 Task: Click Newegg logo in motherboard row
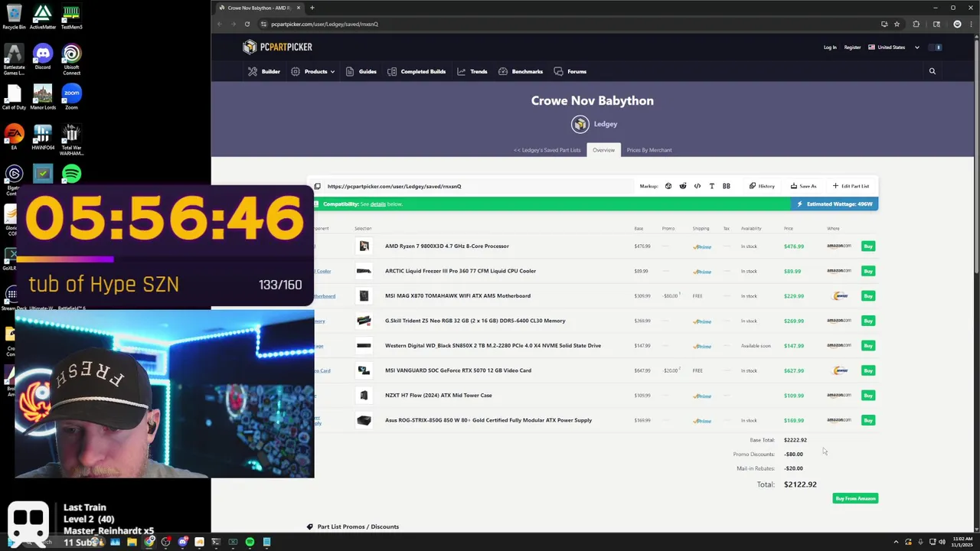tap(841, 295)
